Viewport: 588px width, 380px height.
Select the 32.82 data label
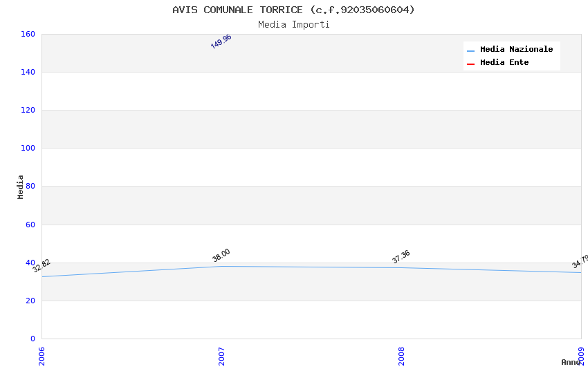[x=42, y=266]
